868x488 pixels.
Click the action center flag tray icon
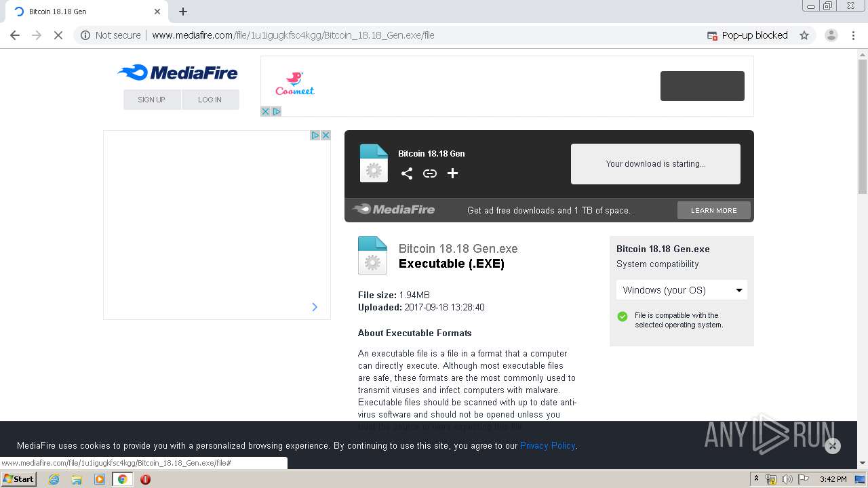point(804,479)
